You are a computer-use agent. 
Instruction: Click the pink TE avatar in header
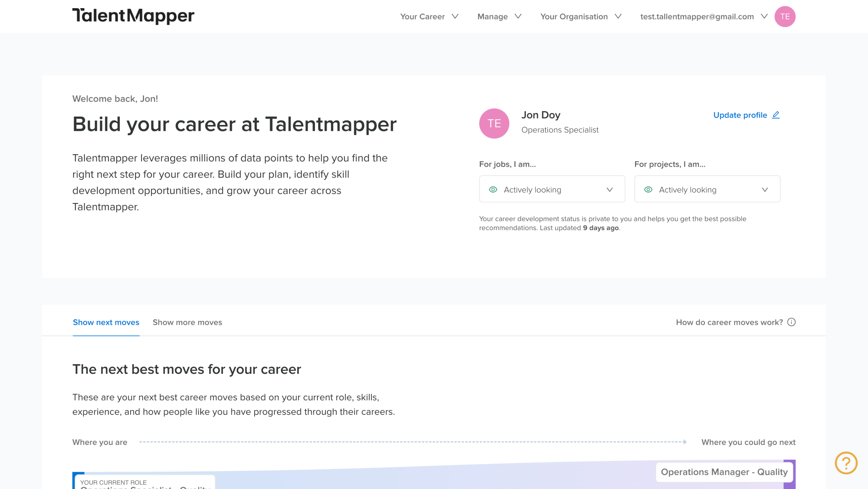[785, 17]
